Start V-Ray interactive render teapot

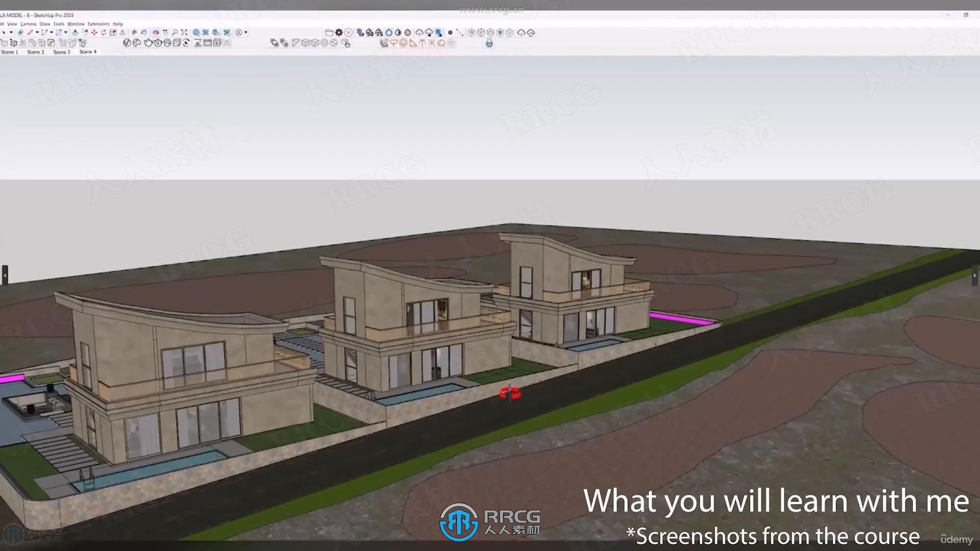tap(158, 43)
